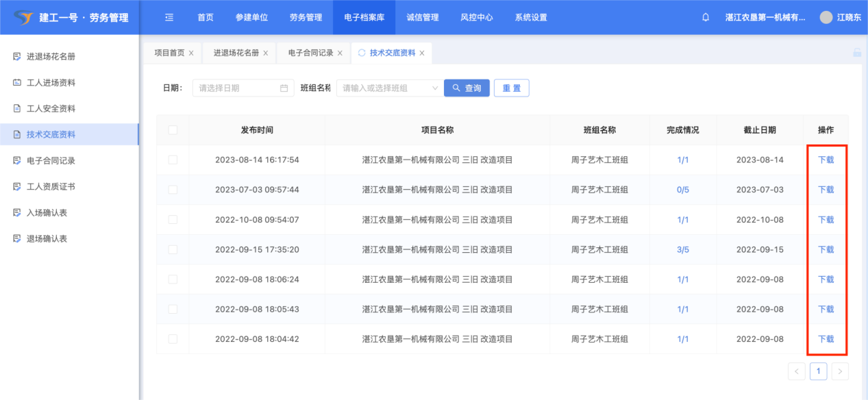This screenshot has width=868, height=400.
Task: Toggle the select-all checkbox in table header
Action: pos(173,130)
